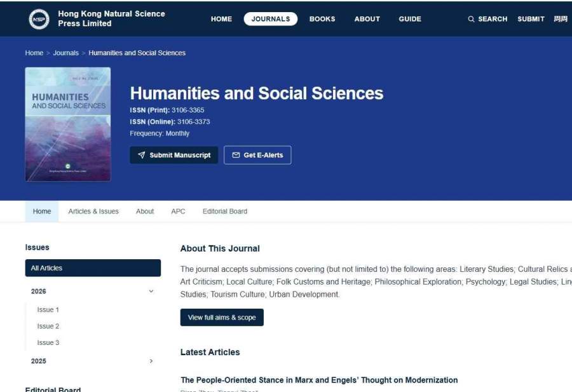Open Issue 2 under 2026

click(x=48, y=326)
